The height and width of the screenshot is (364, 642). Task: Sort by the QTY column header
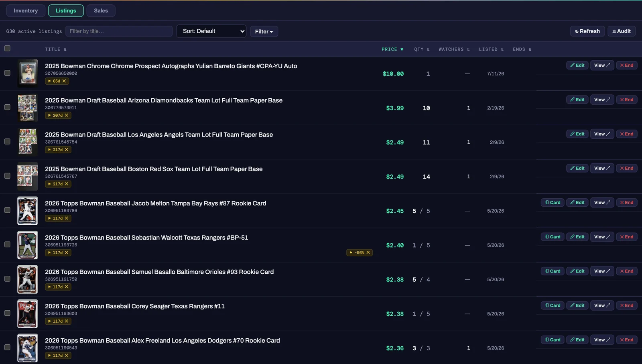[x=422, y=49]
